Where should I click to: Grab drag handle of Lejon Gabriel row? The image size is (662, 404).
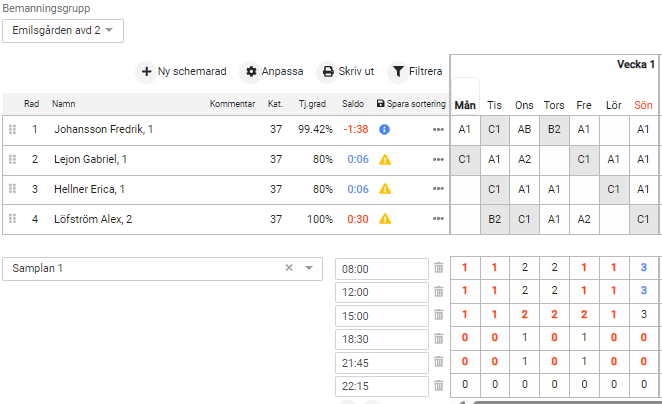pos(12,160)
